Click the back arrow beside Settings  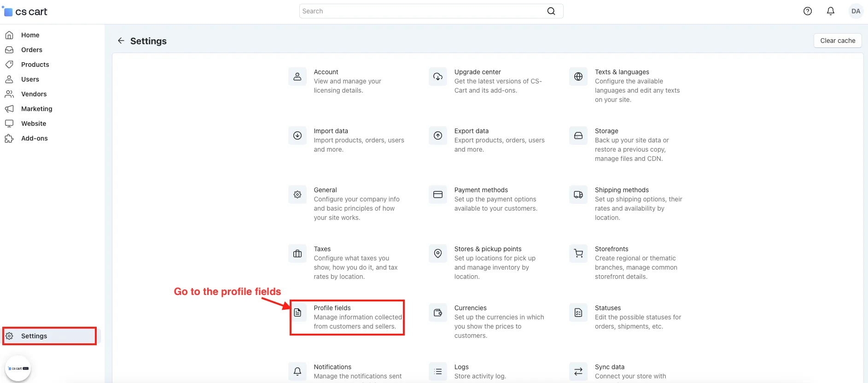(x=121, y=41)
